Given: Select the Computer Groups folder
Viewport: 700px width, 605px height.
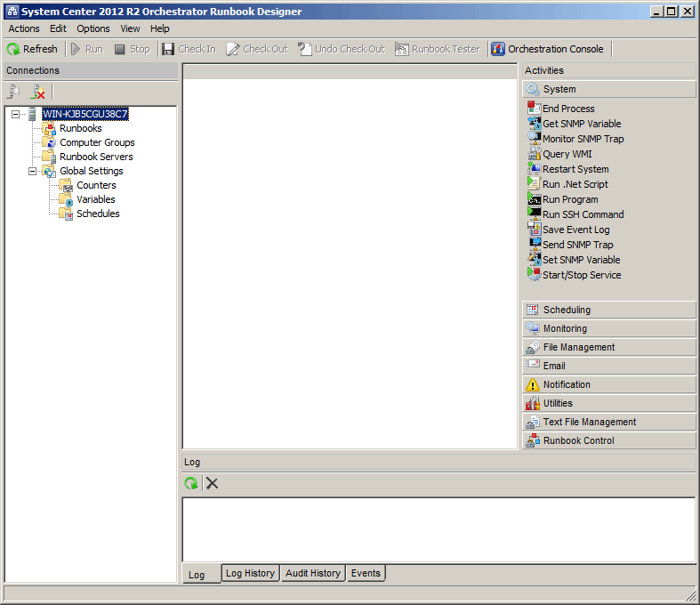Looking at the screenshot, I should 97,143.
